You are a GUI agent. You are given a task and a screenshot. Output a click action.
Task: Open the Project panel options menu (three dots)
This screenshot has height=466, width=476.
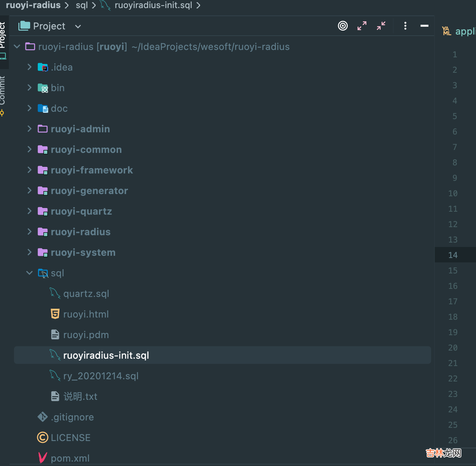tap(405, 26)
